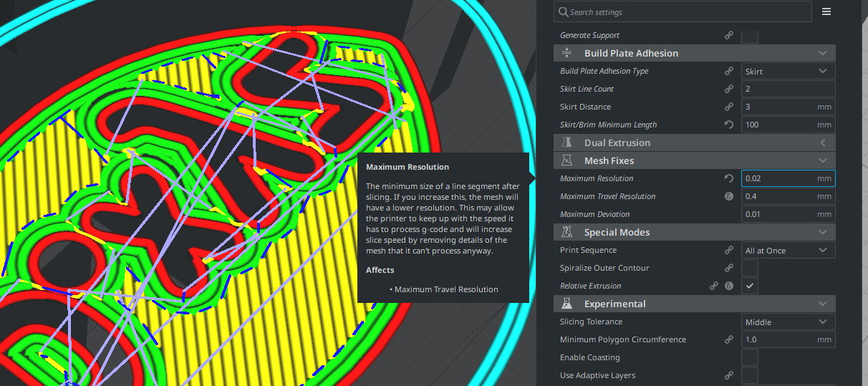
Task: Uncheck the Relative Extrusion checkbox
Action: tap(750, 286)
